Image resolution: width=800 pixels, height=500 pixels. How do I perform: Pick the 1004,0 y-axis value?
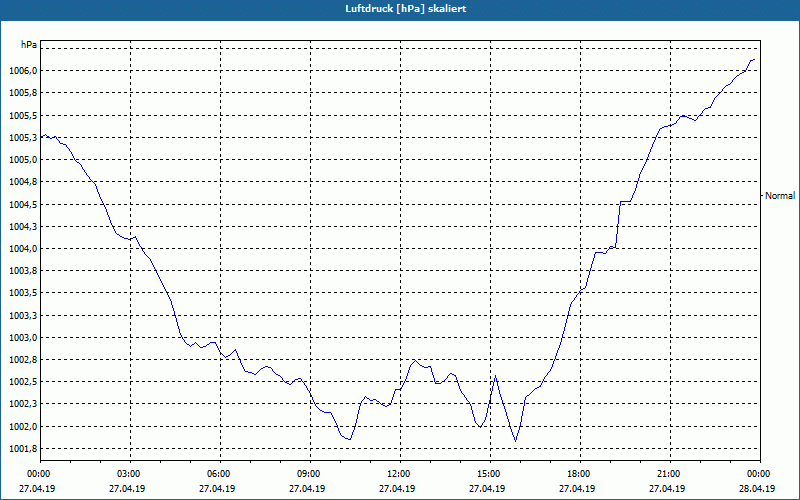tap(23, 249)
